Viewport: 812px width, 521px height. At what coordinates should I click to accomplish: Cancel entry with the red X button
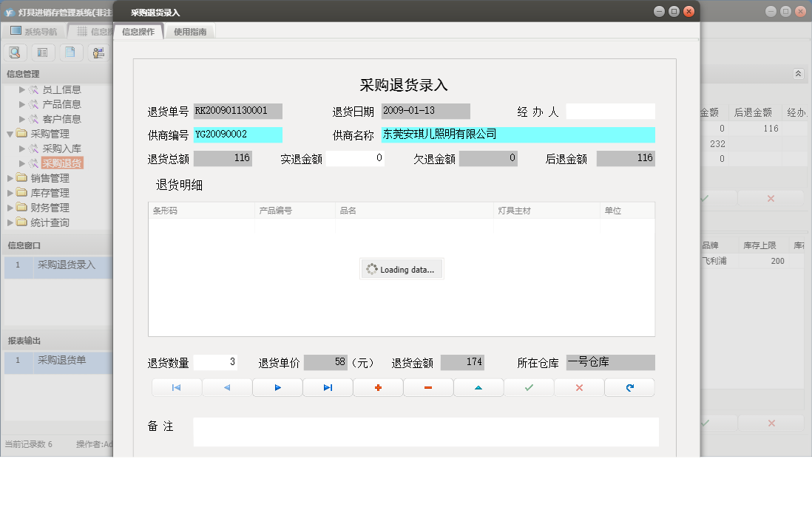tap(579, 387)
